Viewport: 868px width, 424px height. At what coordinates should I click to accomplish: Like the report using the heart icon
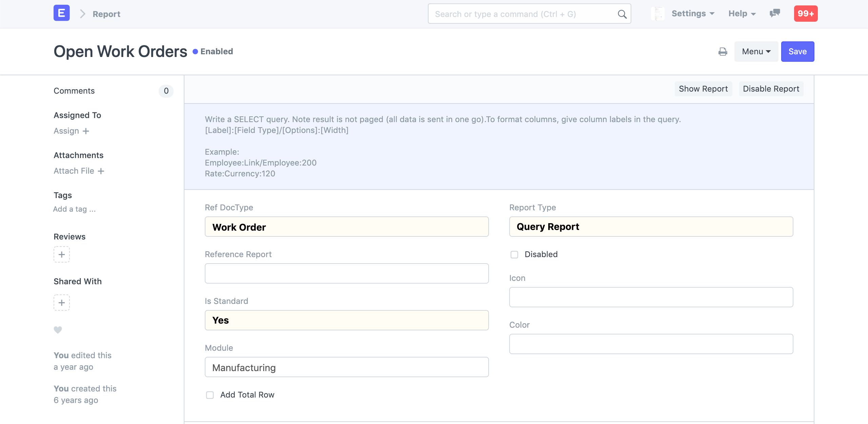(x=58, y=329)
